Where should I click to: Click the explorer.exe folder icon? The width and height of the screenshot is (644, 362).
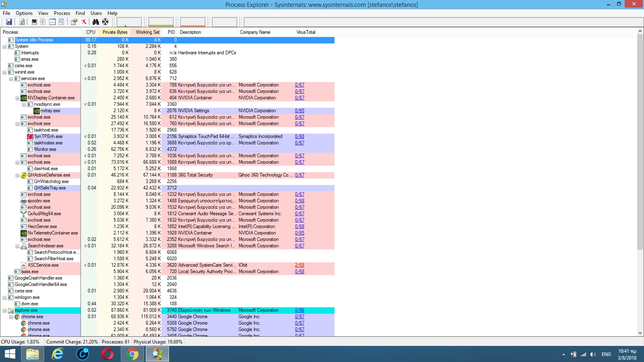(11, 310)
